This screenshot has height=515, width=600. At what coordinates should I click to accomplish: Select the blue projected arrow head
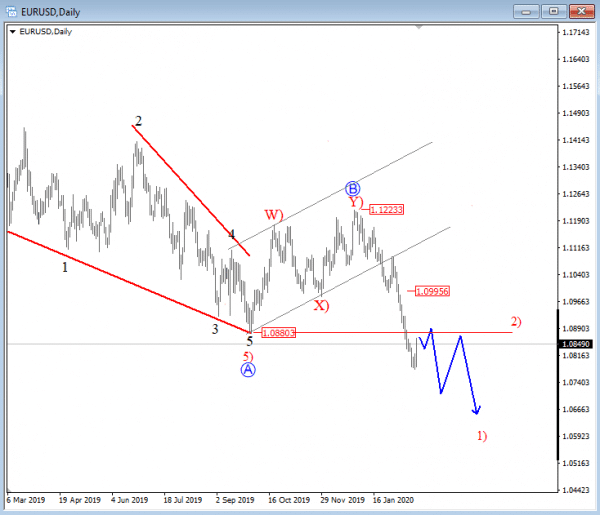478,409
